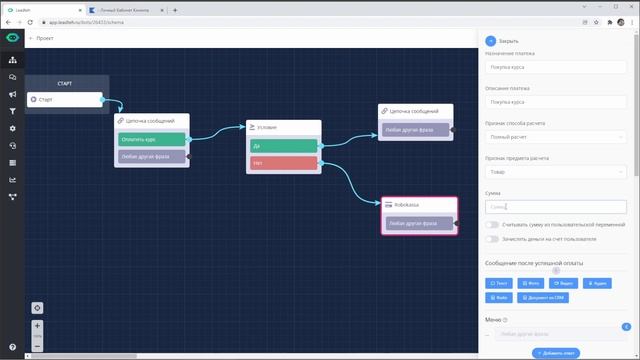Click the browser reload icon
This screenshot has width=640, height=360.
(x=30, y=22)
